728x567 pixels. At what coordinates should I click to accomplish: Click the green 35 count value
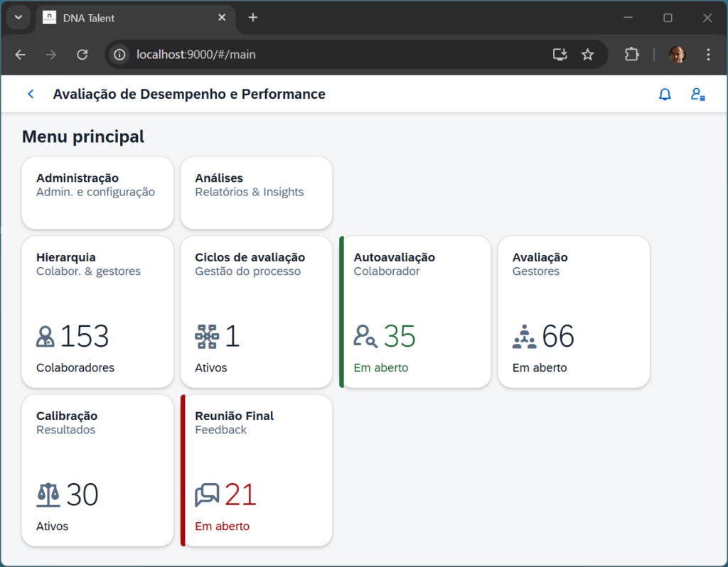tap(400, 336)
